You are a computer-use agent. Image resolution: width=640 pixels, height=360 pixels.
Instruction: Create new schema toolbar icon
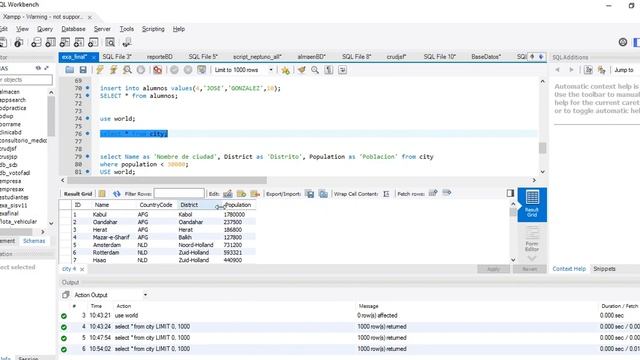point(36,42)
